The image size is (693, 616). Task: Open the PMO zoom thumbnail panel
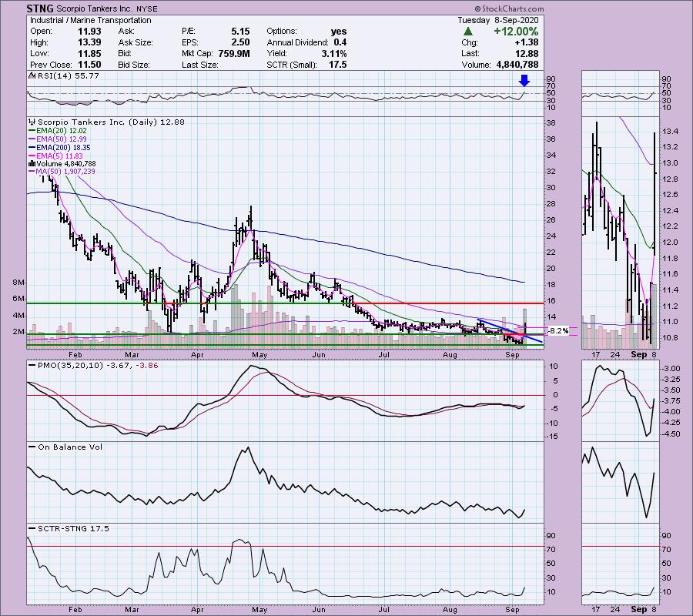click(620, 400)
